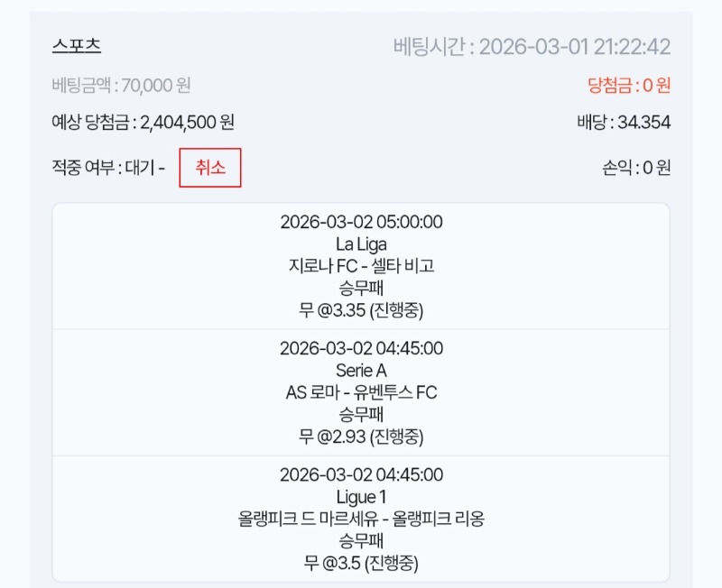
Task: Click the 적중 여부 대기 status text
Action: 108,168
